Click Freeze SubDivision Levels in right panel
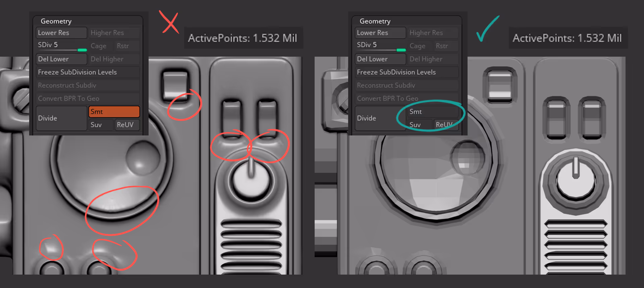Image resolution: width=644 pixels, height=288 pixels. coord(407,72)
